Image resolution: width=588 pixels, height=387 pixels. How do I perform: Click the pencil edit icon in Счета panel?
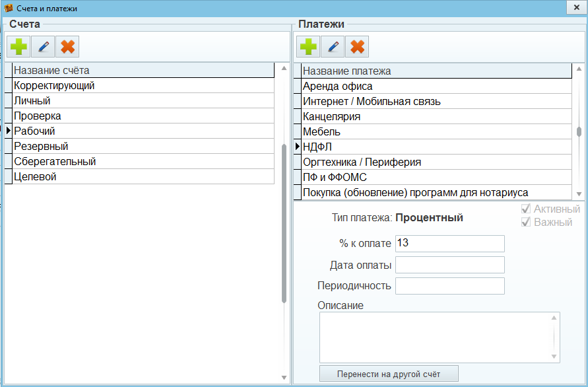43,47
